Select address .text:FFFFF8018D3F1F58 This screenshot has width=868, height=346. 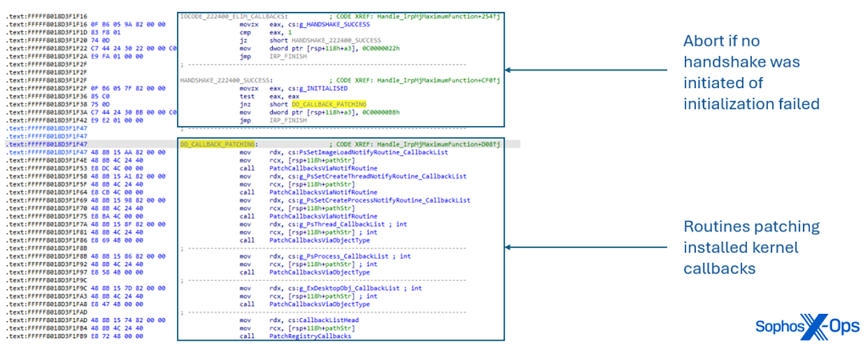pos(47,176)
